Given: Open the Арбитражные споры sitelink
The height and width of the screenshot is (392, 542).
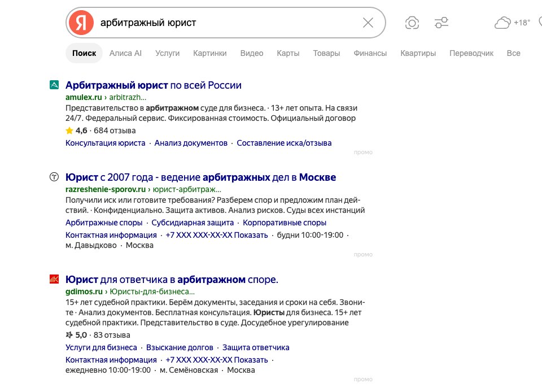Looking at the screenshot, I should [x=104, y=223].
